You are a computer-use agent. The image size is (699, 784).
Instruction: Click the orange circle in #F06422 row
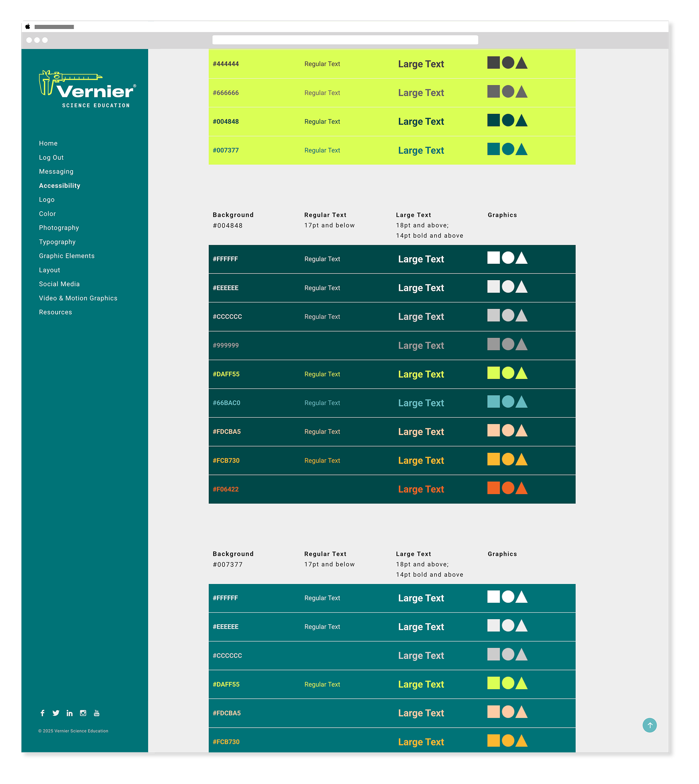coord(508,488)
